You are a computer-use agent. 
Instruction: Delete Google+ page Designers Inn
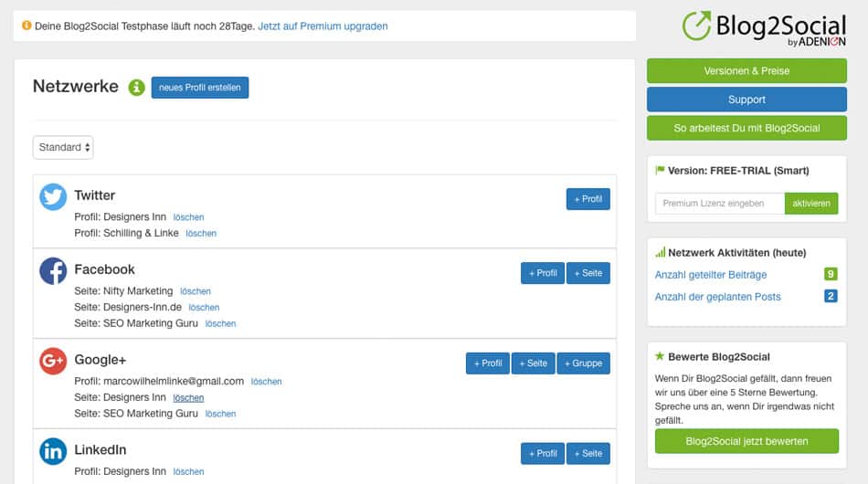click(188, 398)
